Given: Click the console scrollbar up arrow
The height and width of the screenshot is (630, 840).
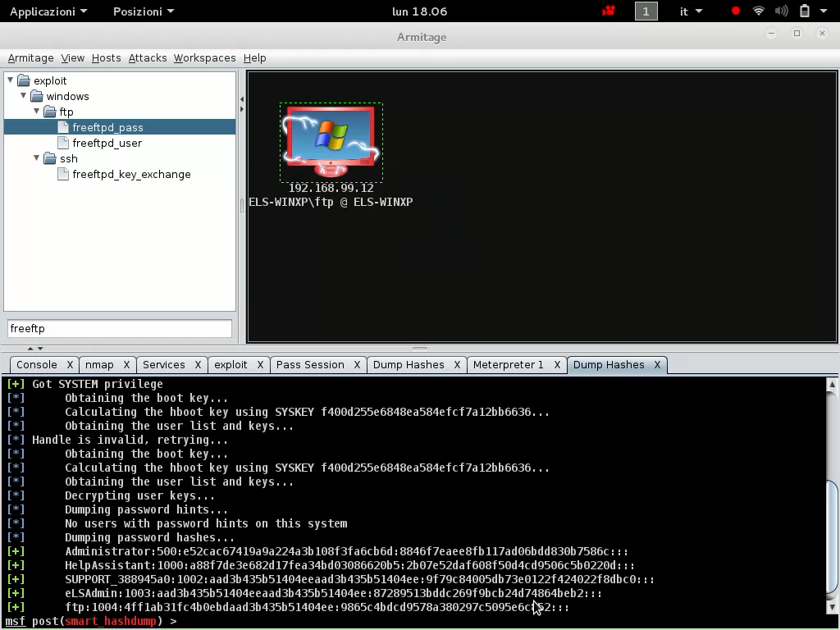Looking at the screenshot, I should pyautogui.click(x=832, y=384).
